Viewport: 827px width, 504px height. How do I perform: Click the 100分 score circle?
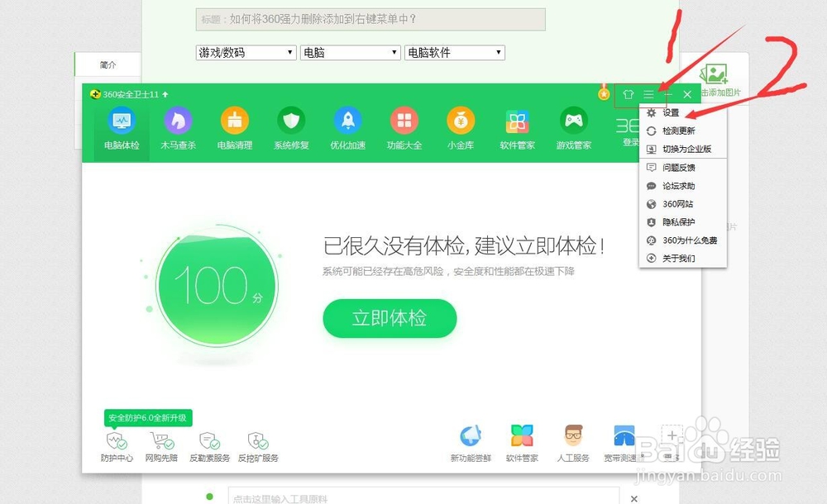point(217,286)
